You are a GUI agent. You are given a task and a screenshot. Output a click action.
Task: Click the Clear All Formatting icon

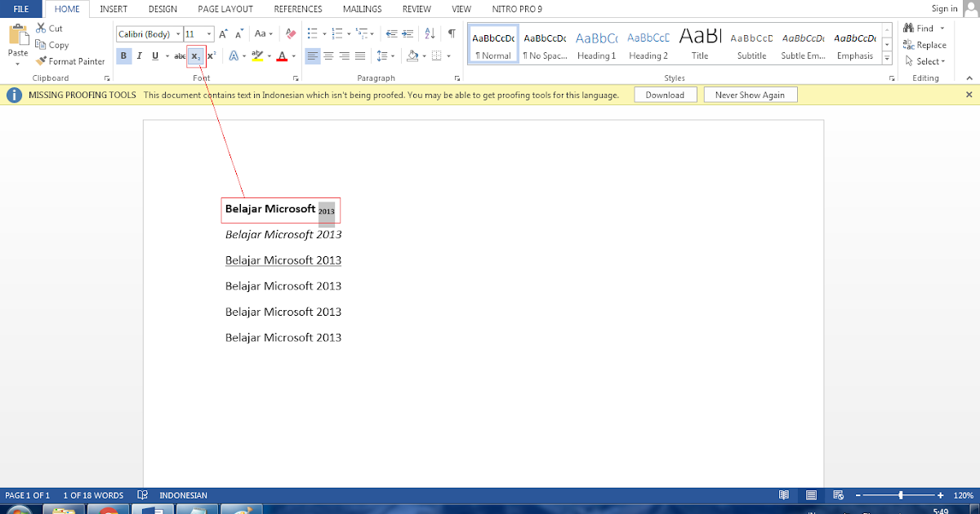point(290,36)
